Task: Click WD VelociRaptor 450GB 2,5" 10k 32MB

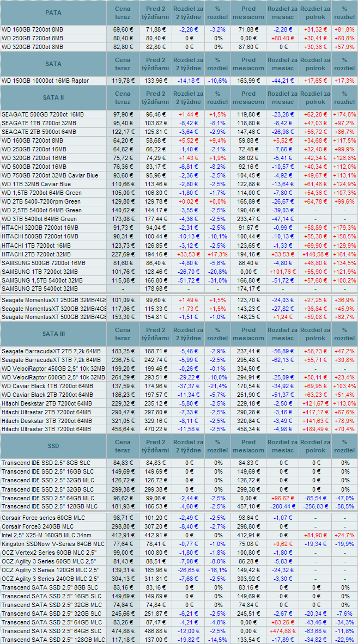Action: (x=53, y=368)
